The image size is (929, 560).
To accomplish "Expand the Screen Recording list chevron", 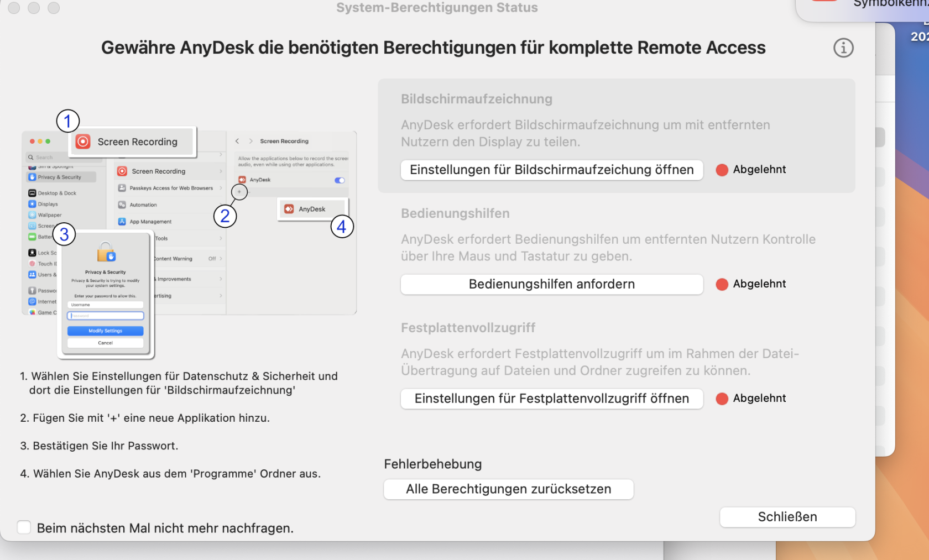I will (221, 171).
